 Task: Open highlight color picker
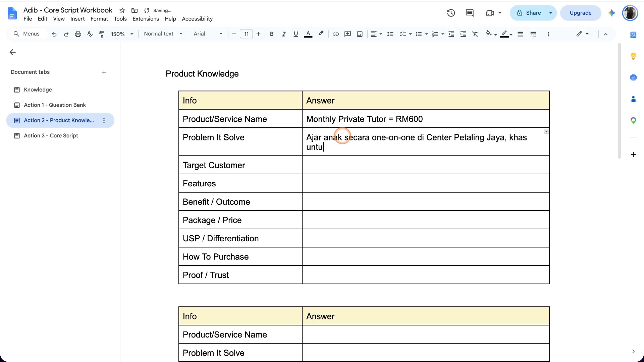[321, 34]
